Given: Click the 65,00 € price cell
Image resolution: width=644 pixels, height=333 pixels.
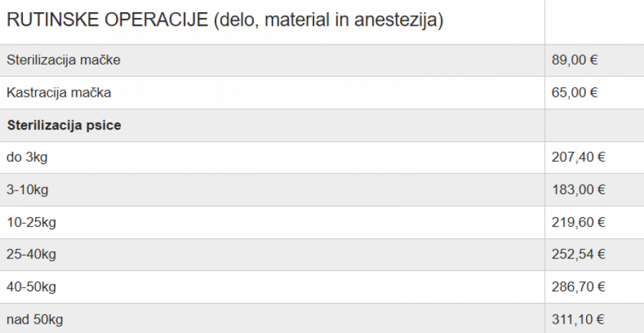Looking at the screenshot, I should coord(574,92).
